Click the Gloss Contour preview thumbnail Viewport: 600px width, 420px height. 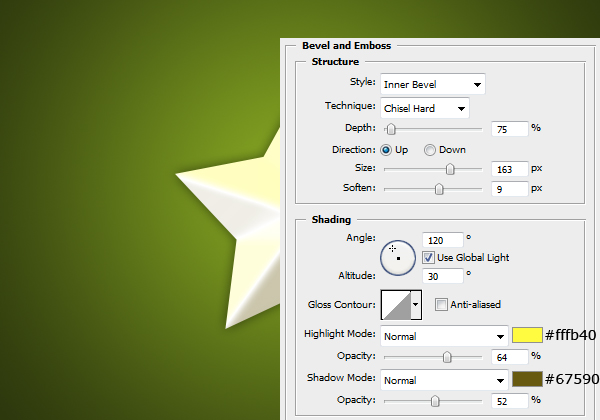coord(396,305)
